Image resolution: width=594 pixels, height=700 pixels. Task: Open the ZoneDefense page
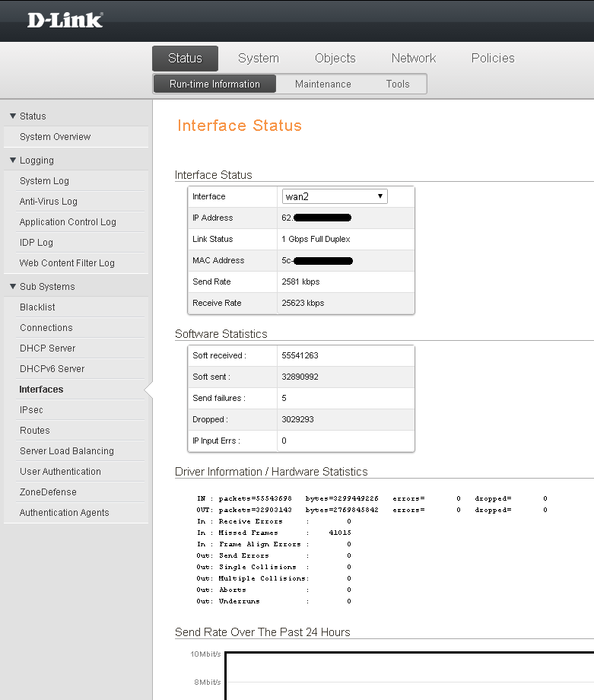(x=48, y=492)
